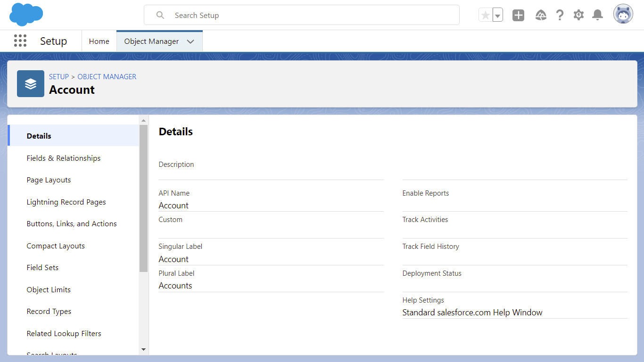
Task: Click the API Name value Account
Action: 173,206
